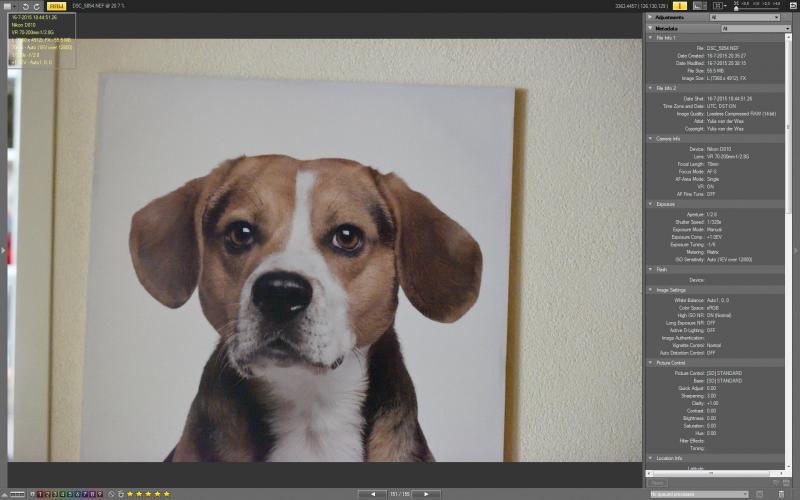Click the revert icon at top right corner
Screen dimensions: 800x500
(x=793, y=6)
